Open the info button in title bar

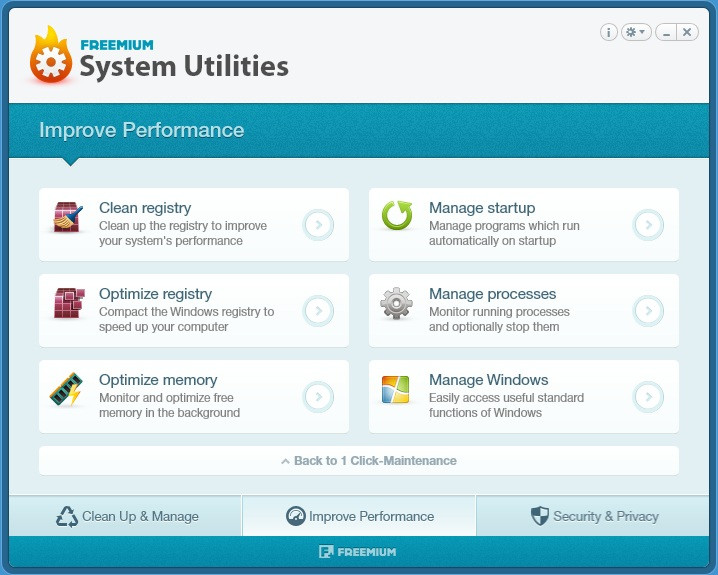pos(609,32)
